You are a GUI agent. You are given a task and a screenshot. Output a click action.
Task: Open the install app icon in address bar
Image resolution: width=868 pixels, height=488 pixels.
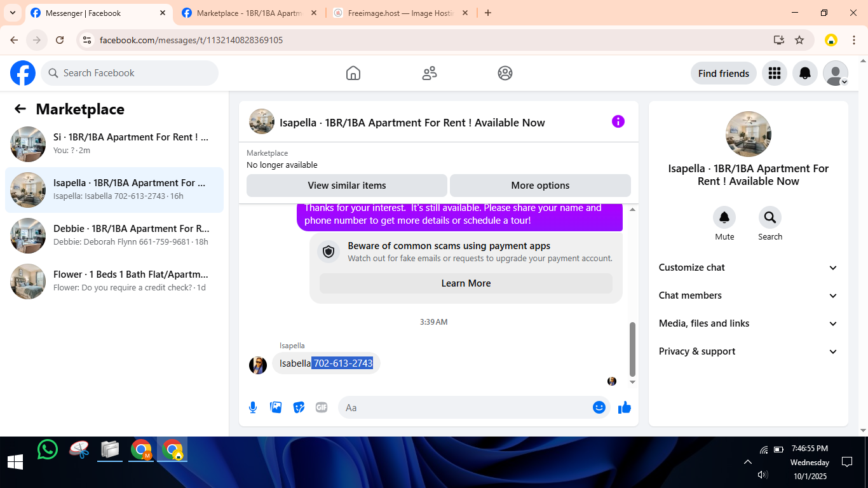tap(779, 40)
